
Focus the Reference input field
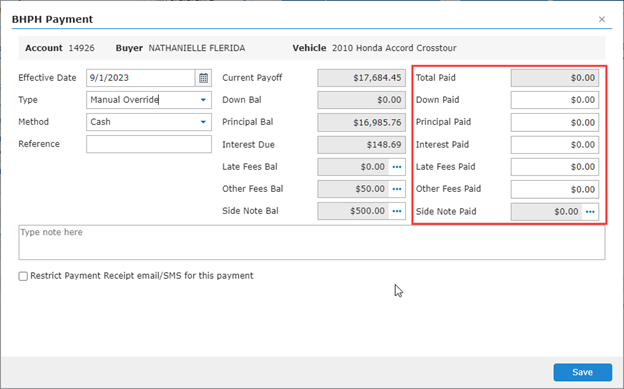pyautogui.click(x=149, y=144)
